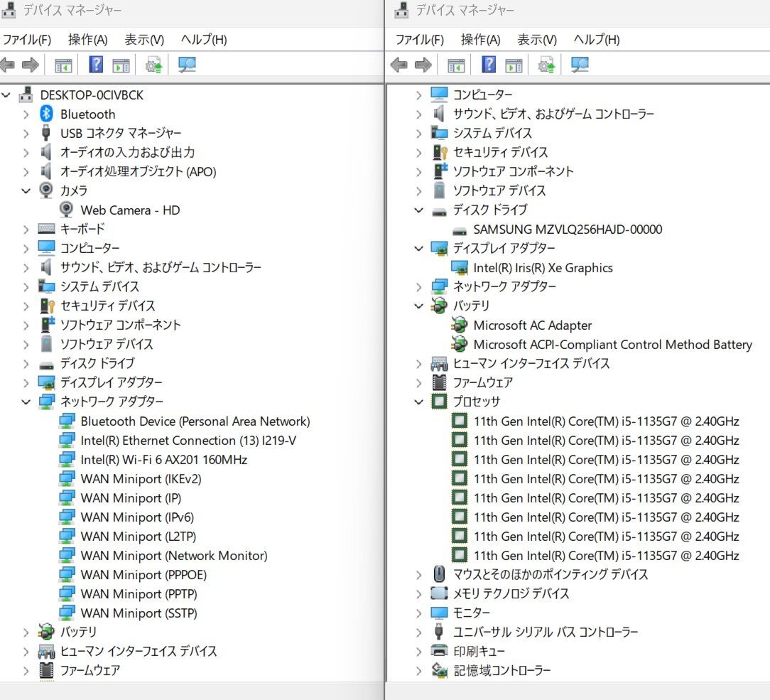770x700 pixels.
Task: Collapse the カメラ category
Action: tap(26, 190)
